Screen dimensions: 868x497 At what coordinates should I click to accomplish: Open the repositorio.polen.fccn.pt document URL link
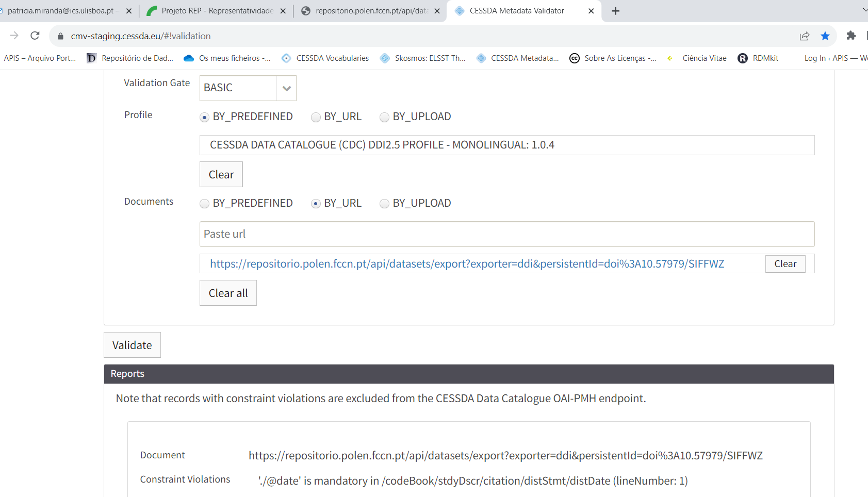coord(467,264)
